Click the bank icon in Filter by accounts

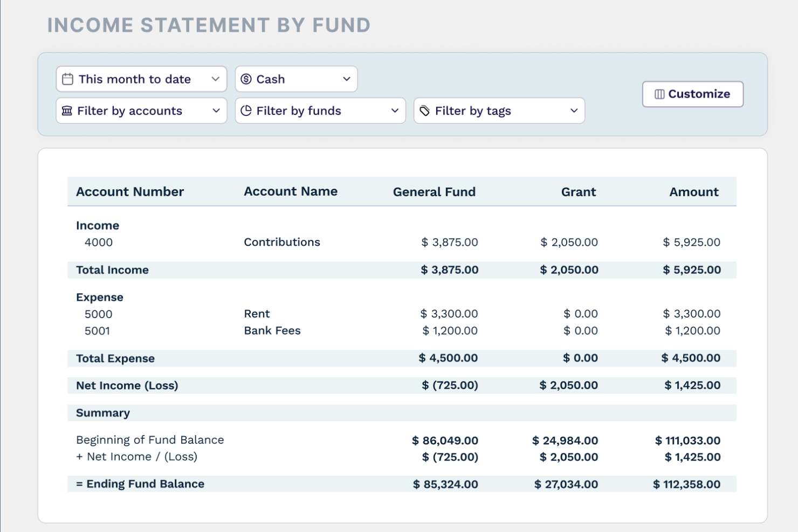[x=66, y=110]
